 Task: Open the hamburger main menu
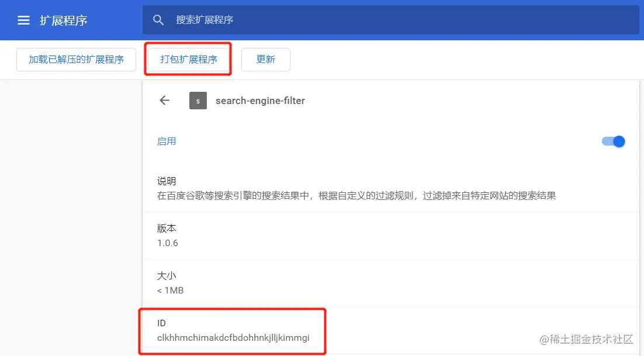pyautogui.click(x=23, y=20)
